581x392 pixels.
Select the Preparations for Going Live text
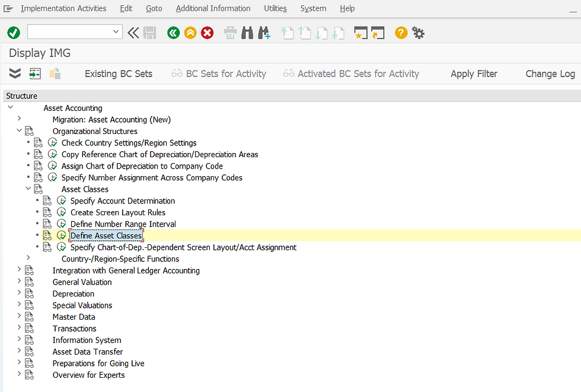[x=98, y=364]
